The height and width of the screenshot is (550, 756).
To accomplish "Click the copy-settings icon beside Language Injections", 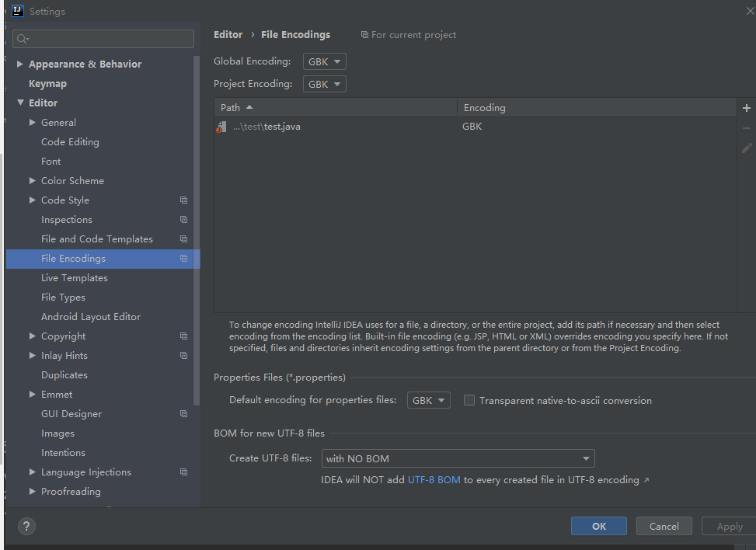I will tap(183, 472).
